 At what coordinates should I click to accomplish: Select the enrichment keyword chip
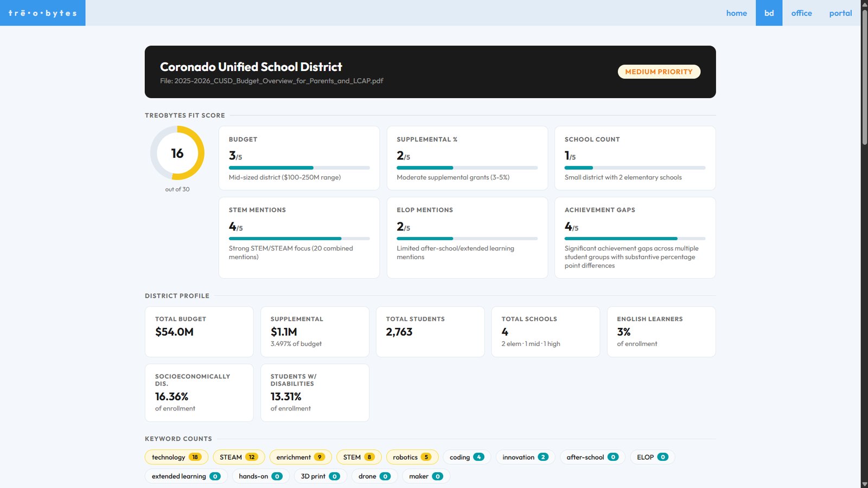click(301, 457)
